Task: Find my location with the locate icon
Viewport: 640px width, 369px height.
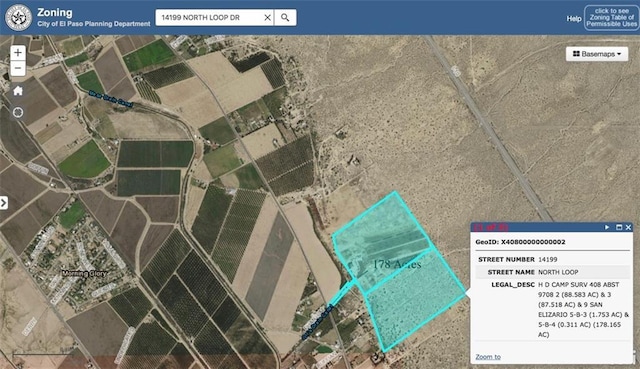Action: point(18,112)
